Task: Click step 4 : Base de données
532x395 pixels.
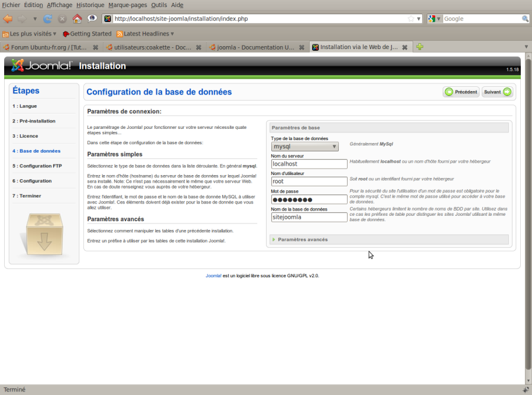Action: click(37, 151)
